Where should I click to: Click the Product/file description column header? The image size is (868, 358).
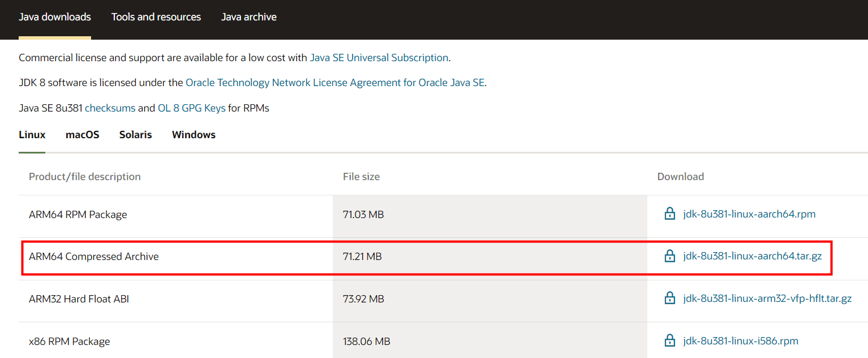click(85, 177)
